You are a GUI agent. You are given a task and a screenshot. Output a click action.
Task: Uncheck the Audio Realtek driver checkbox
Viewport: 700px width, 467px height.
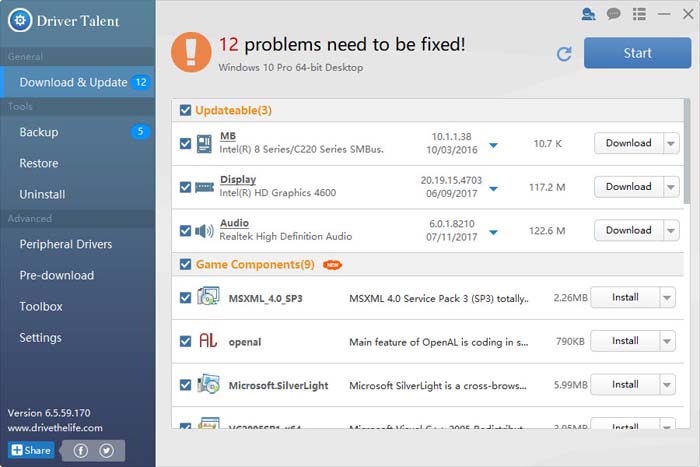point(185,231)
